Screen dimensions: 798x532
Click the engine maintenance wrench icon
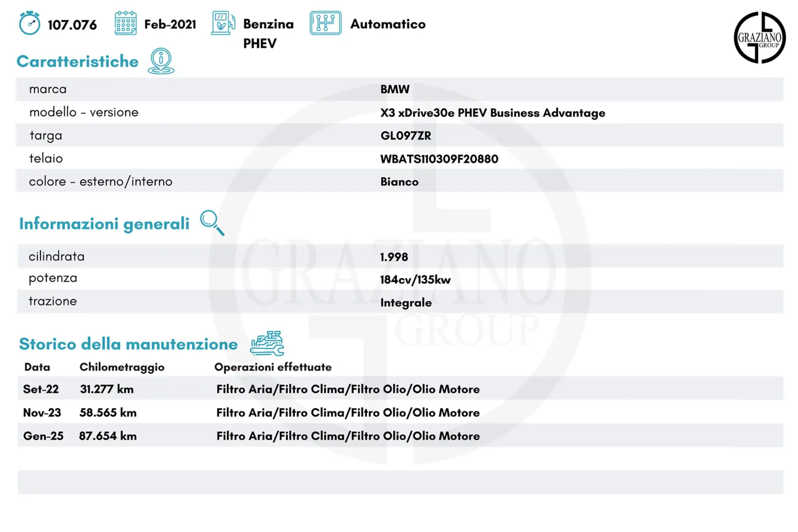point(267,343)
